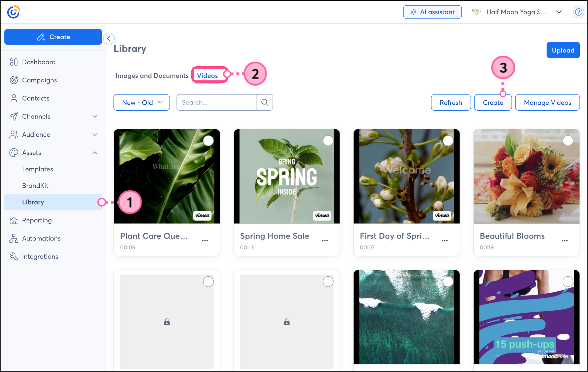Viewport: 588px width, 372px height.
Task: Click the Integrations plug icon
Action: [13, 256]
